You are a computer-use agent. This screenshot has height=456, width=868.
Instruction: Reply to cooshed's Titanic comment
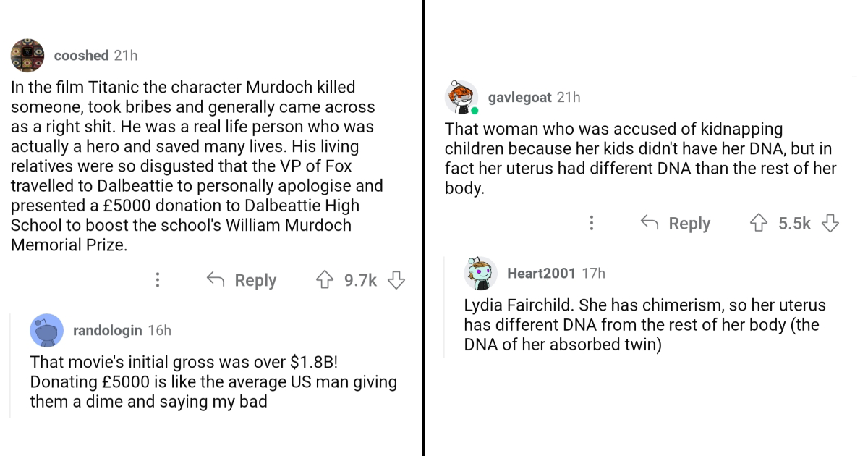[255, 279]
